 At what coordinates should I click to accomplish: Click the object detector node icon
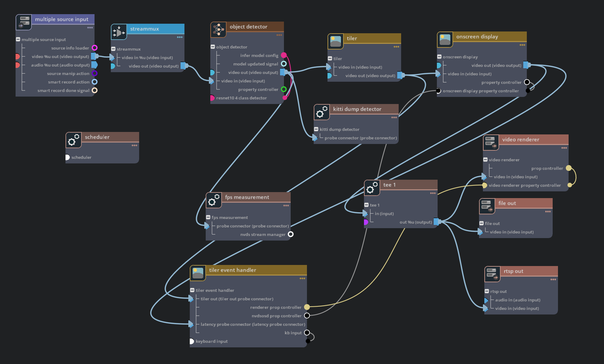tap(218, 30)
